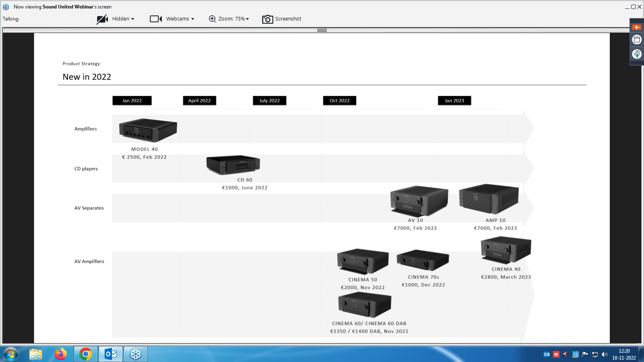Click the CINEMA 40 product image

506,250
